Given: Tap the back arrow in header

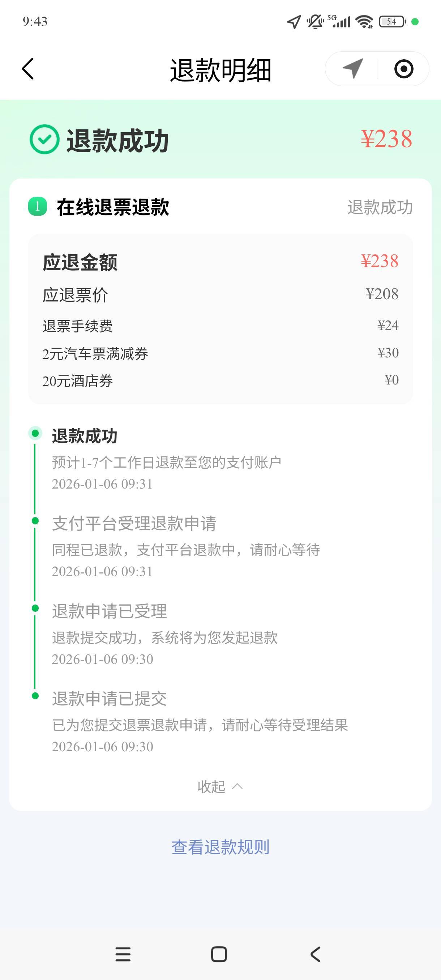Looking at the screenshot, I should tap(28, 69).
